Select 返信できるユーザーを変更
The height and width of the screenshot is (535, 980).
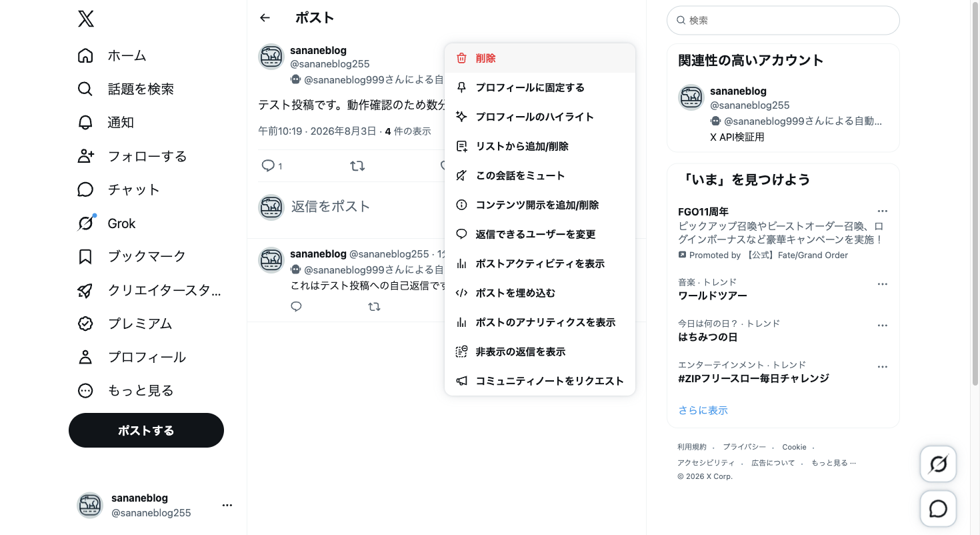[540, 234]
